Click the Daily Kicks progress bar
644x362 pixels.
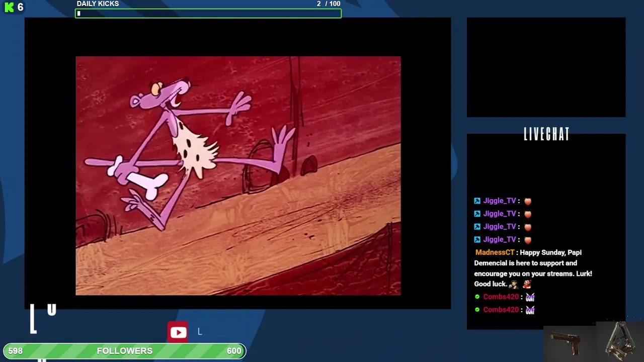click(208, 14)
